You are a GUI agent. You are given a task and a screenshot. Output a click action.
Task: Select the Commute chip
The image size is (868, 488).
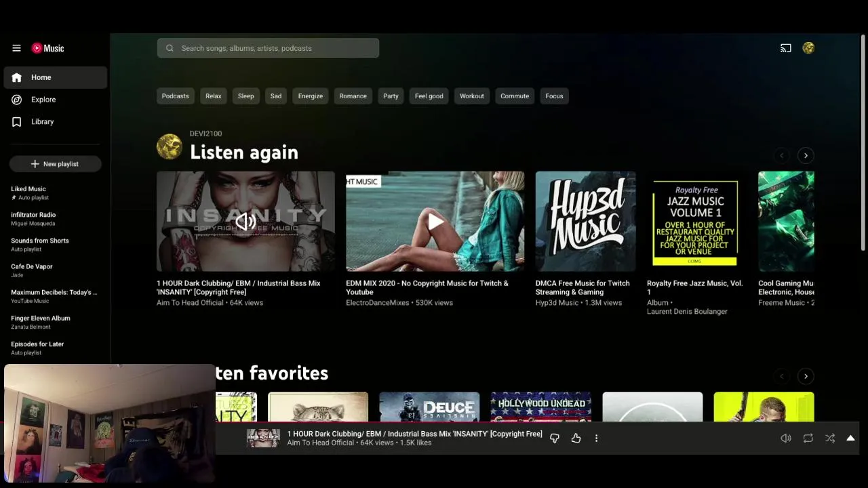pyautogui.click(x=515, y=96)
